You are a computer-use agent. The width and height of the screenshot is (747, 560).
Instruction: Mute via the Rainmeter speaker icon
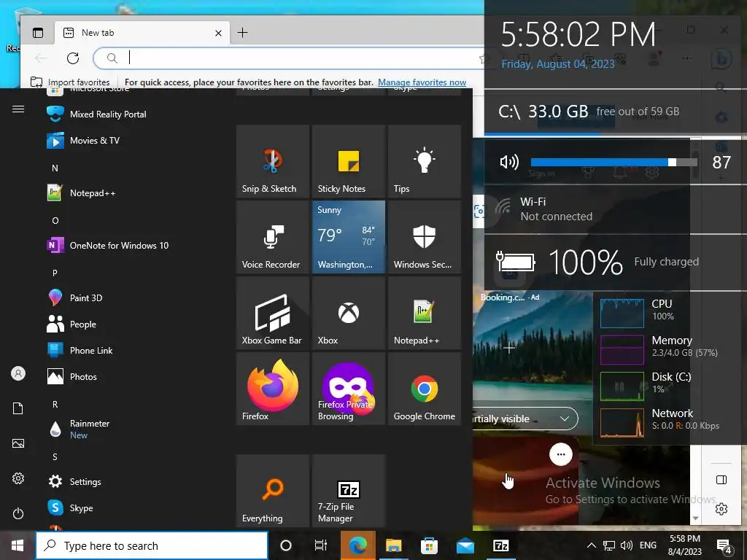pos(508,163)
